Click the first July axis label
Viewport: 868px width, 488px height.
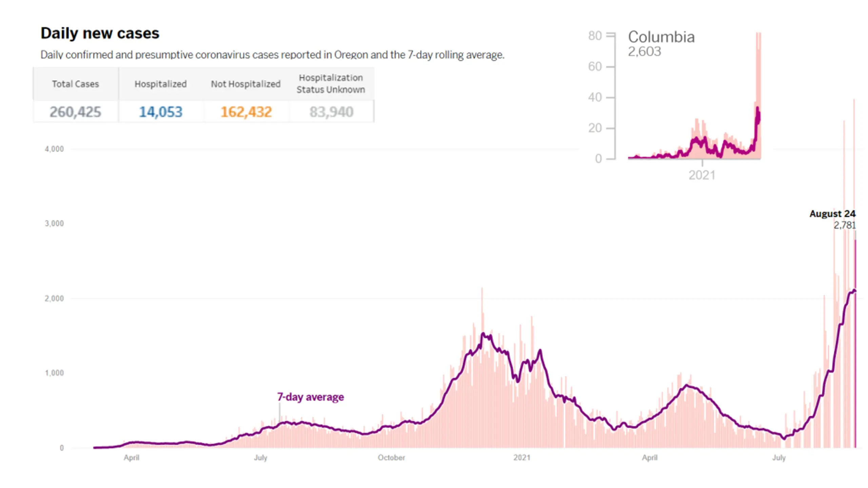260,457
